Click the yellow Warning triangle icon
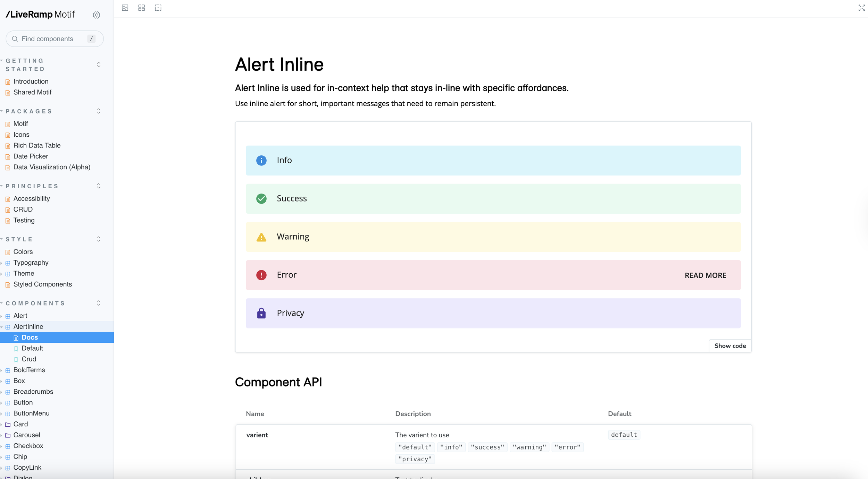This screenshot has width=868, height=479. tap(261, 237)
